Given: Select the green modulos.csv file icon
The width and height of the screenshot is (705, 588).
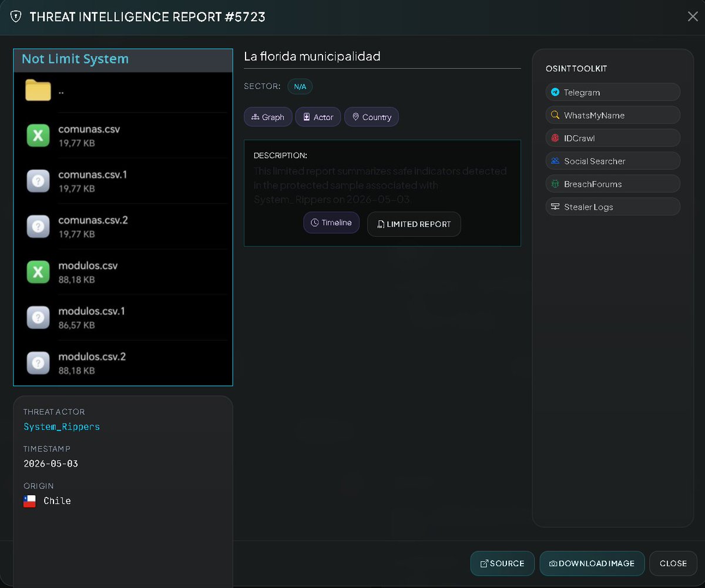Looking at the screenshot, I should 38,272.
